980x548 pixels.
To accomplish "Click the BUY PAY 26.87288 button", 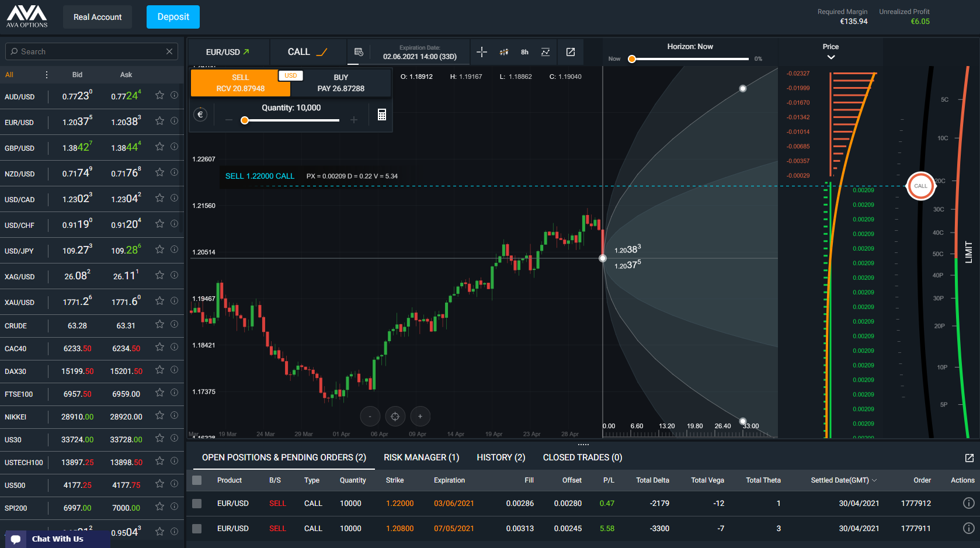I will pyautogui.click(x=340, y=83).
